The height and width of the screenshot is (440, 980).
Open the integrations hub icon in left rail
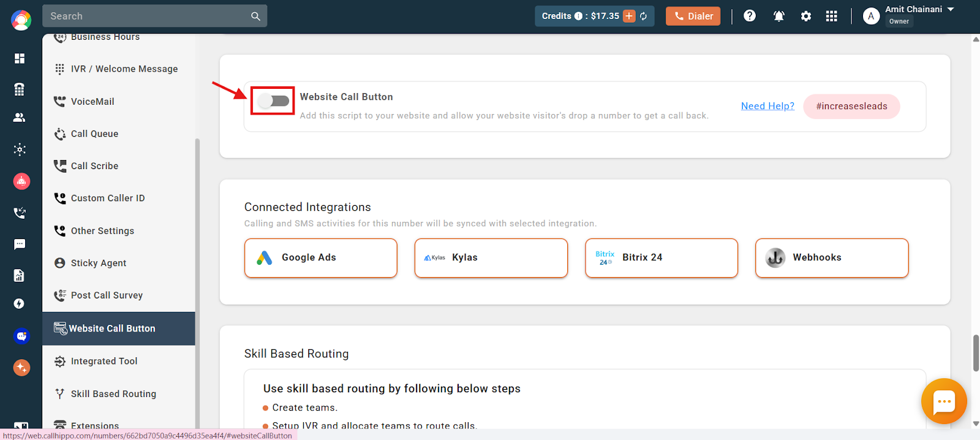click(x=20, y=150)
